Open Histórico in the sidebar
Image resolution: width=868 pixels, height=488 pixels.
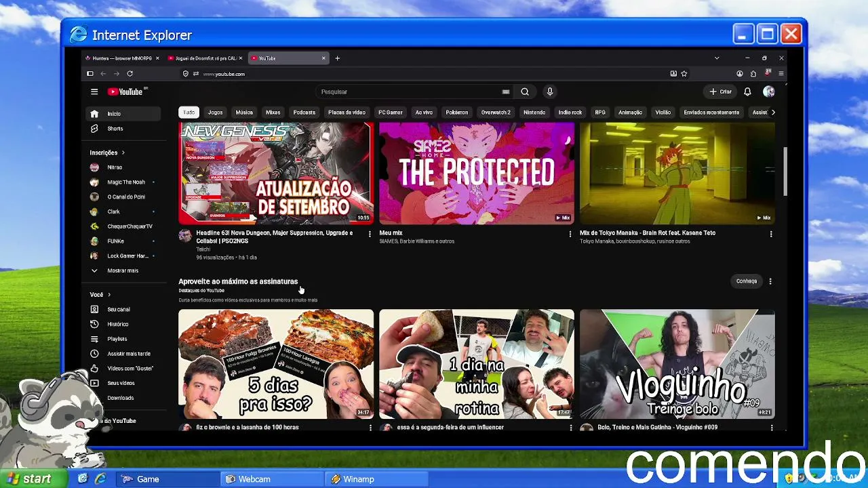[x=123, y=324]
